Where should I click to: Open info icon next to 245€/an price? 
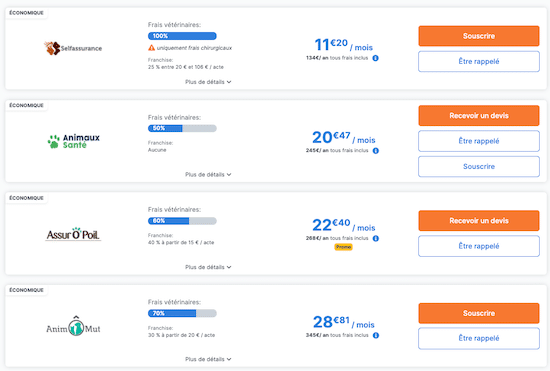(x=376, y=151)
